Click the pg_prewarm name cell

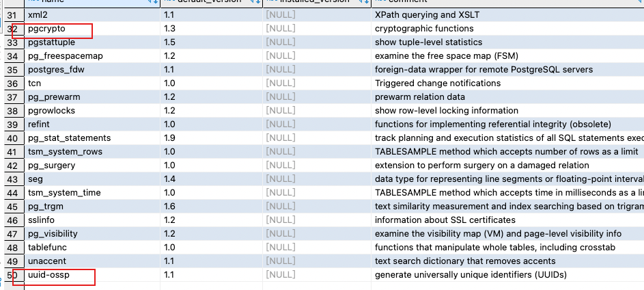click(54, 97)
